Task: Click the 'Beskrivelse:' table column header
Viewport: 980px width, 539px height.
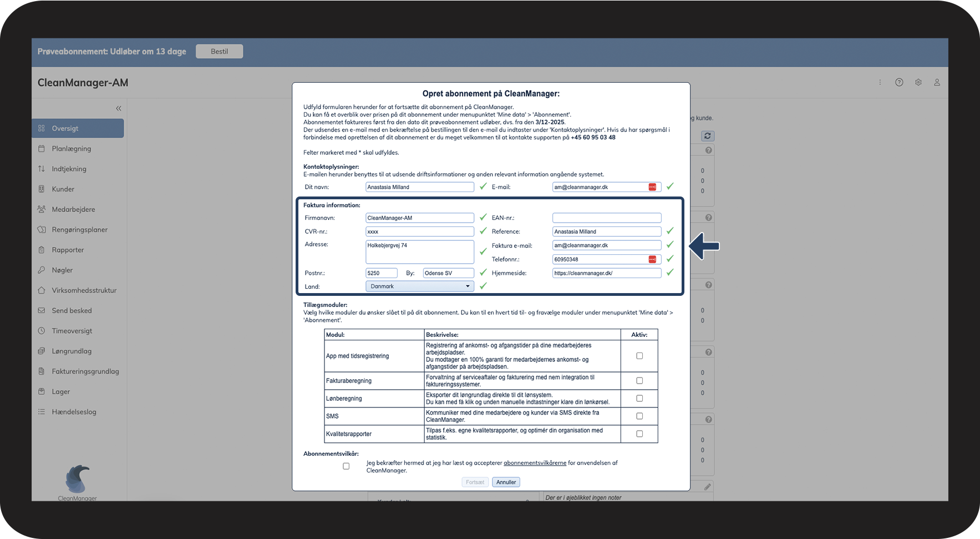Action: pos(442,335)
